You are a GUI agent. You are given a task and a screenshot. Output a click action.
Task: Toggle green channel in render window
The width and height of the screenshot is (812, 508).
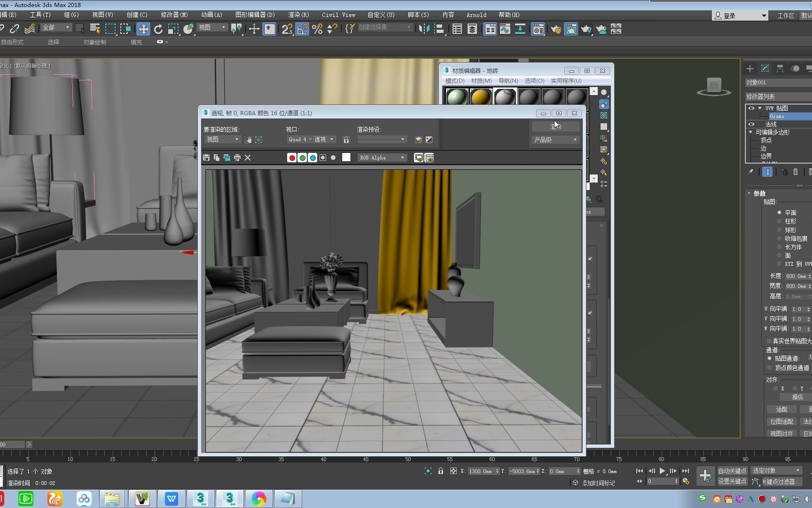pos(302,158)
